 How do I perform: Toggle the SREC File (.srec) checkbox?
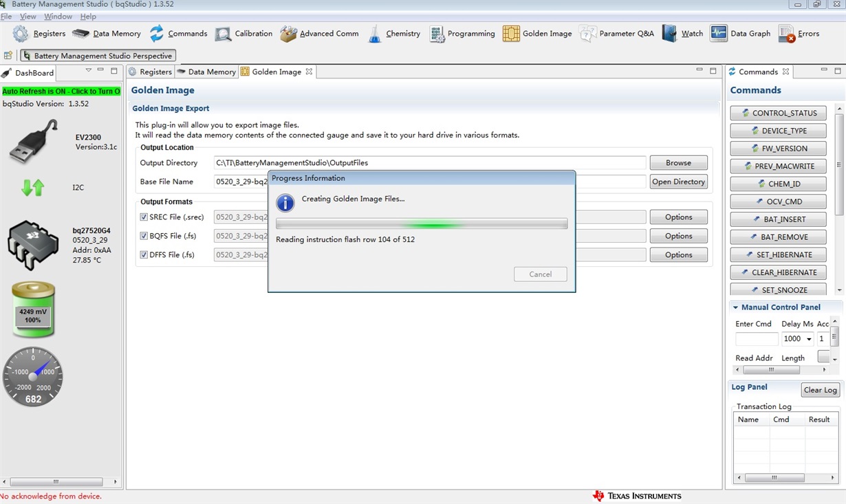(144, 217)
